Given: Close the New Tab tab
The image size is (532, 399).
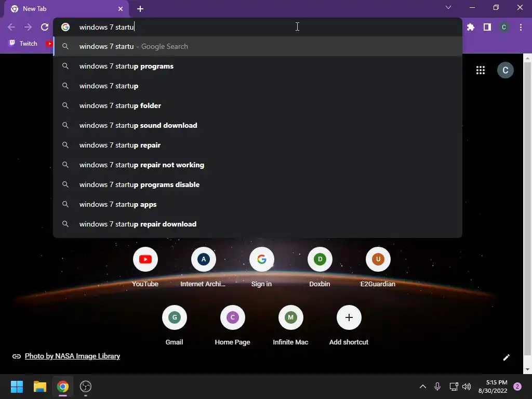Looking at the screenshot, I should click(121, 9).
